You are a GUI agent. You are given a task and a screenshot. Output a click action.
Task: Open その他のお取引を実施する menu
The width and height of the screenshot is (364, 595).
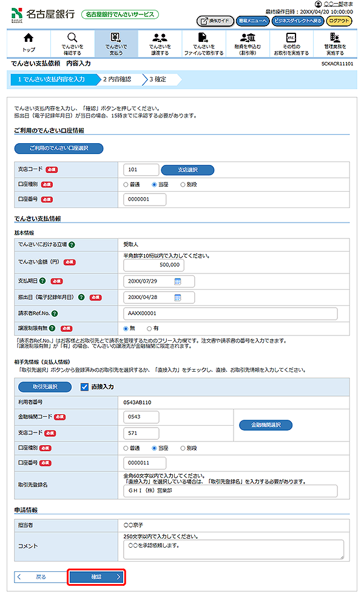(x=291, y=44)
